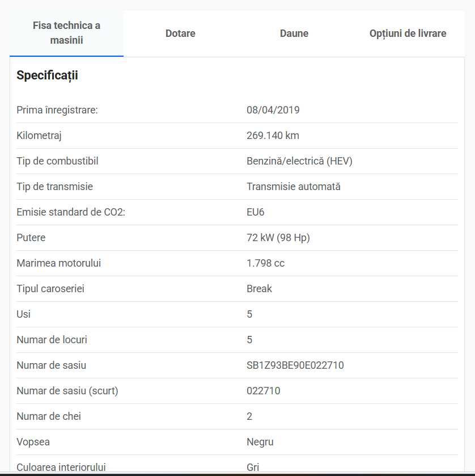The image size is (475, 476).
Task: Click the Gri interior color value
Action: tap(253, 467)
